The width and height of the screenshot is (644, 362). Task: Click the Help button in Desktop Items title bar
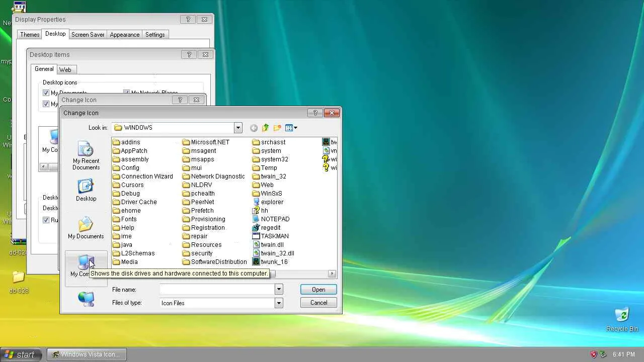pos(189,55)
